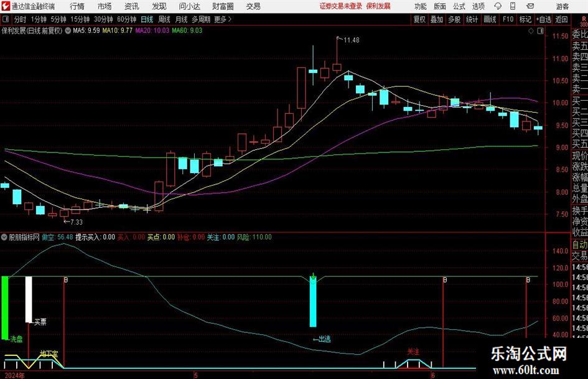
Task: Click the red R 300 badge
Action: [x=584, y=21]
